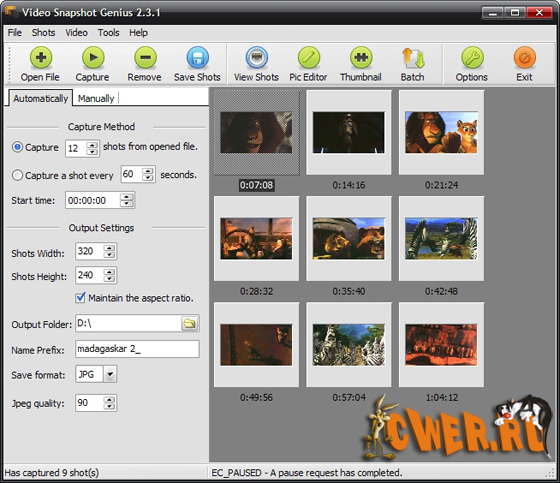Expand the Save format dropdown
This screenshot has height=483, width=560.
click(x=110, y=374)
